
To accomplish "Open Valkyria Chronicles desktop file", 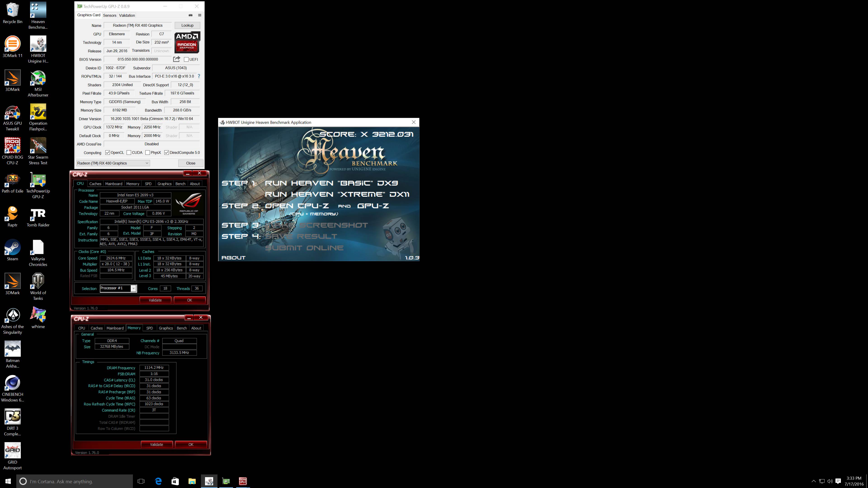I will coord(38,253).
